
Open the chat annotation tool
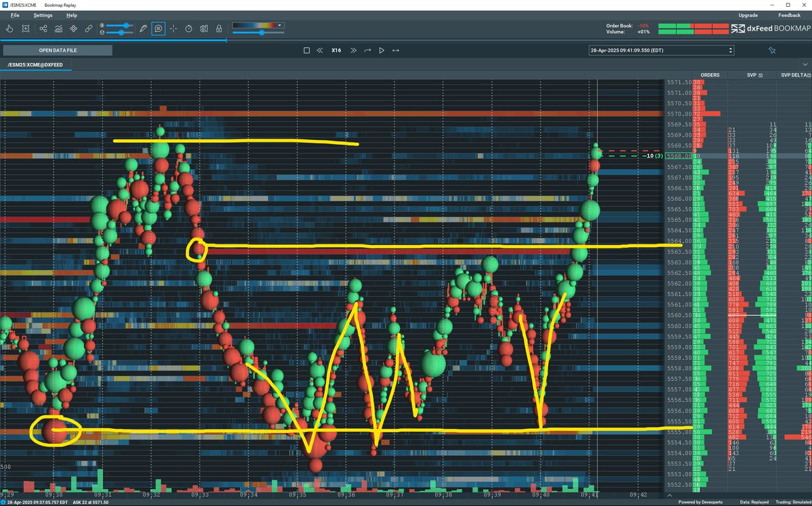tap(158, 28)
